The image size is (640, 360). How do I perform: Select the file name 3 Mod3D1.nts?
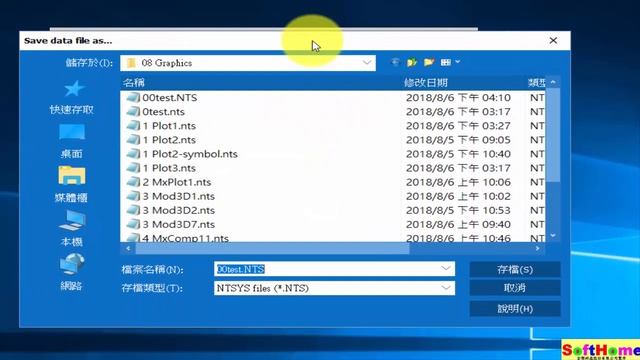pyautogui.click(x=179, y=196)
